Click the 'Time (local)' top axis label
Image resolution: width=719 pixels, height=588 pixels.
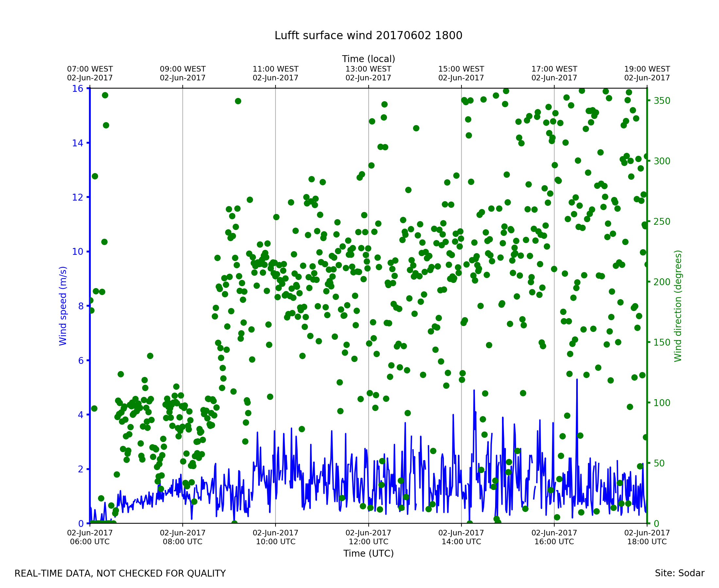pos(368,59)
